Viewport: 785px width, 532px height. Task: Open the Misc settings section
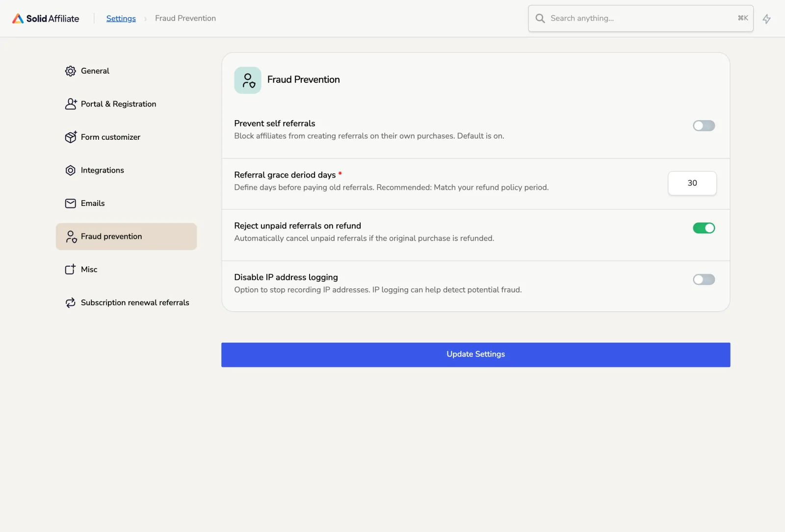[x=126, y=270]
